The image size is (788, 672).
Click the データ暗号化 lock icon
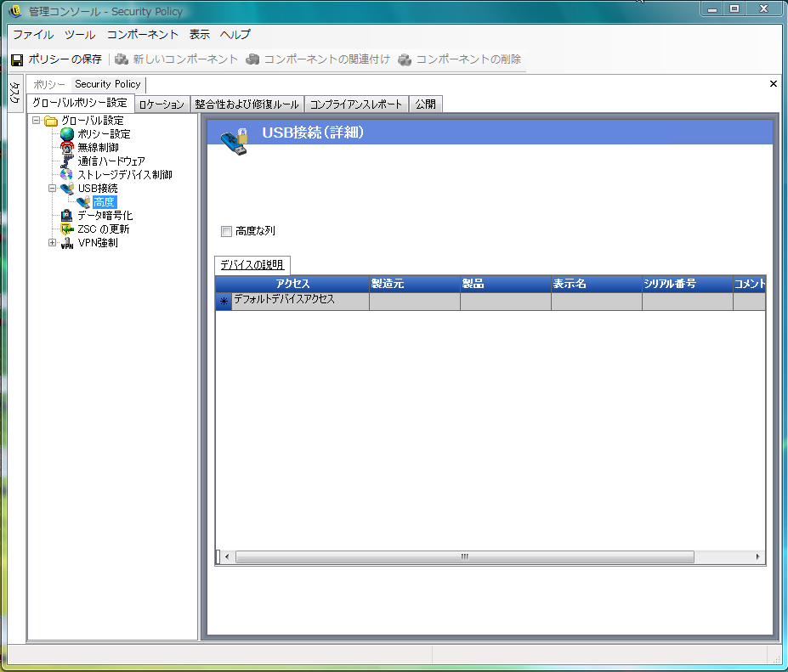coord(66,216)
